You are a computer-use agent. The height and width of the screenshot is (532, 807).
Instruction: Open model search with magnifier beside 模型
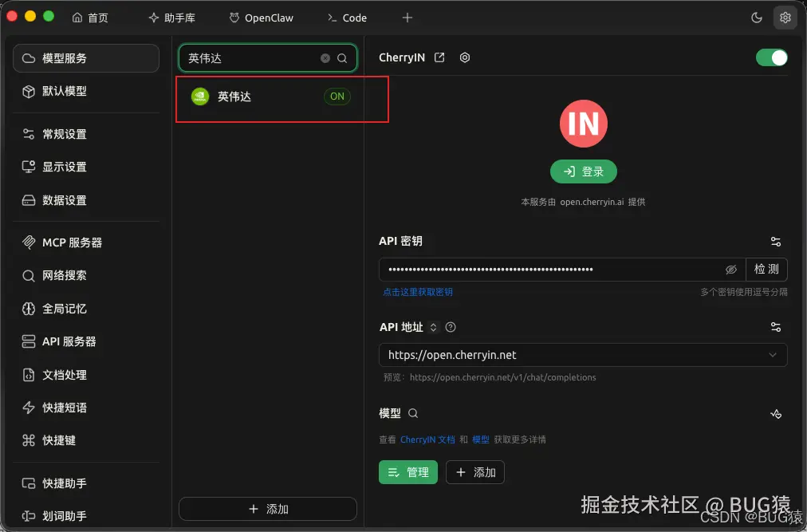click(x=414, y=413)
